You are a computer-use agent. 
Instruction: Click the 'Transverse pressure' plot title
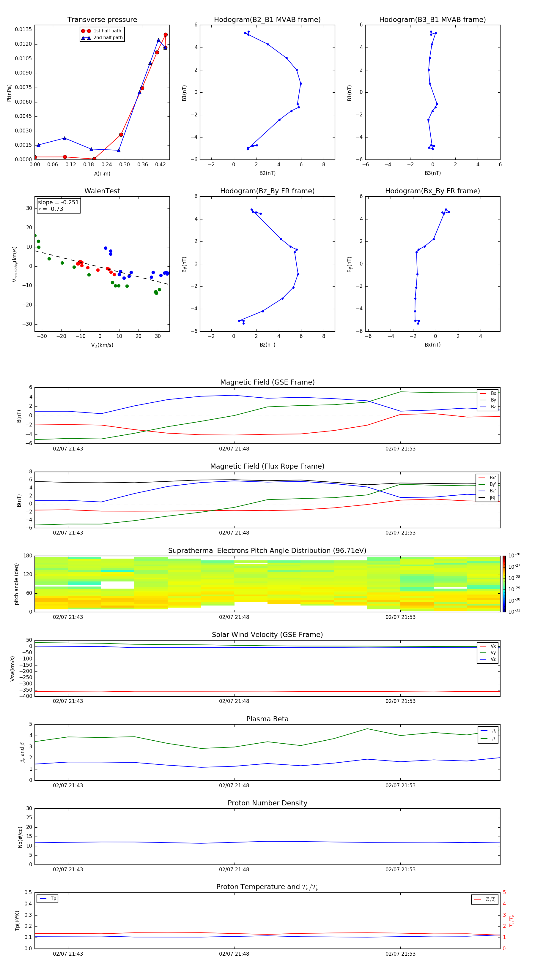[102, 20]
